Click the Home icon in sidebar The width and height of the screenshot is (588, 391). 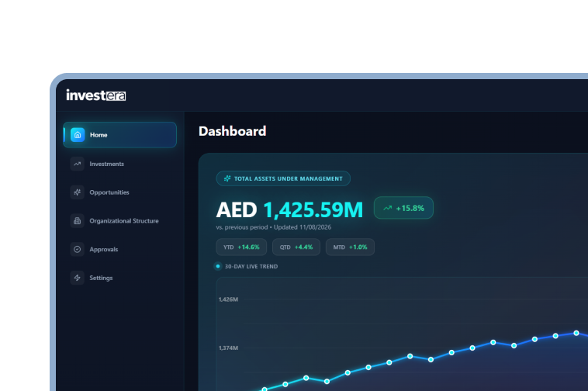(x=78, y=135)
